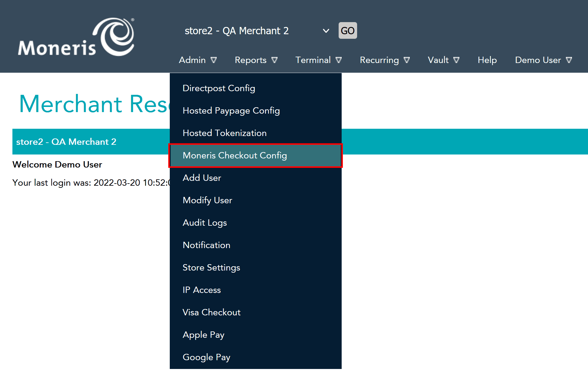Image resolution: width=588 pixels, height=382 pixels.
Task: Open Hosted Paypage Config
Action: (x=231, y=111)
